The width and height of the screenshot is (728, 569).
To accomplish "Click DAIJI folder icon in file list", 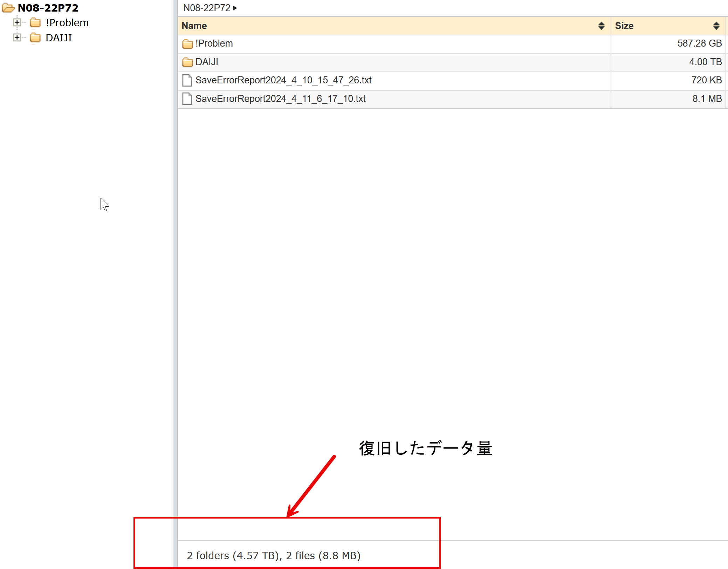I will click(187, 62).
